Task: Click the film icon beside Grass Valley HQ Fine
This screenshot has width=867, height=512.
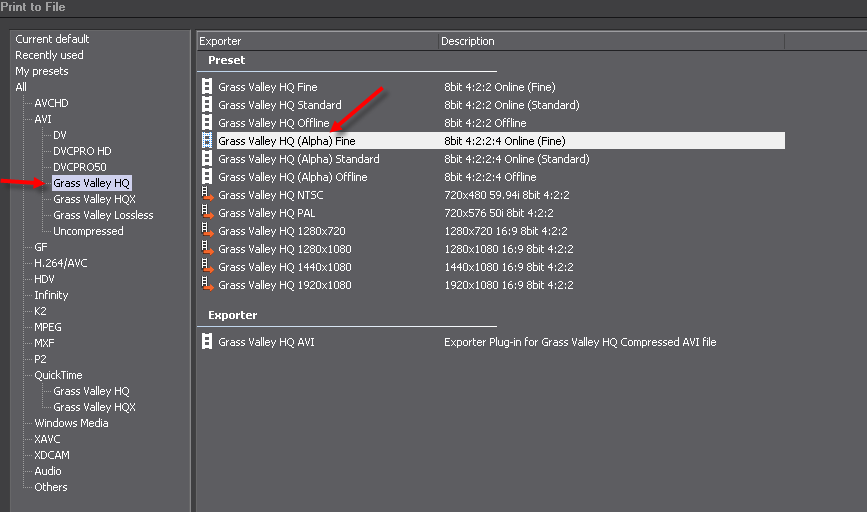Action: [x=207, y=87]
